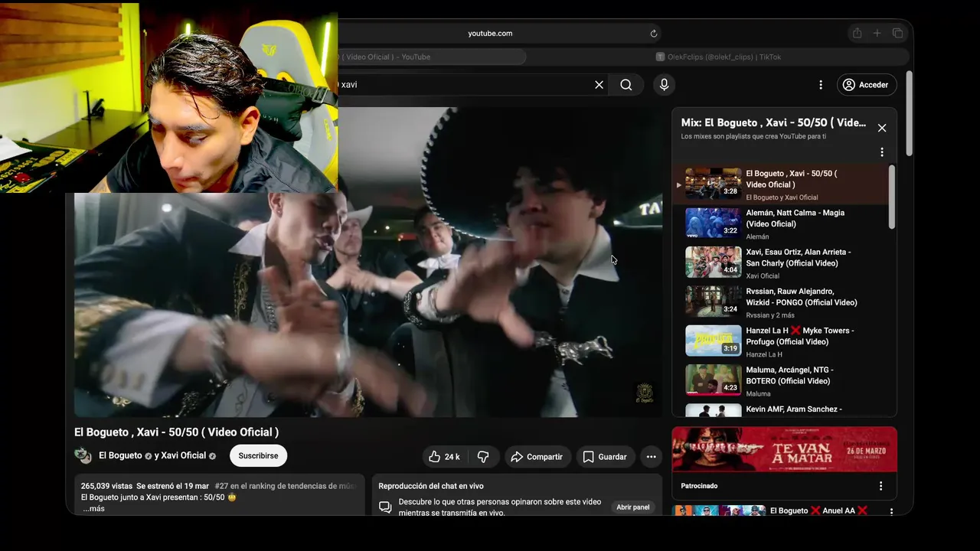Open El Bogueto Anuel AA recommended thumbnail
The width and height of the screenshot is (980, 551).
tap(719, 510)
